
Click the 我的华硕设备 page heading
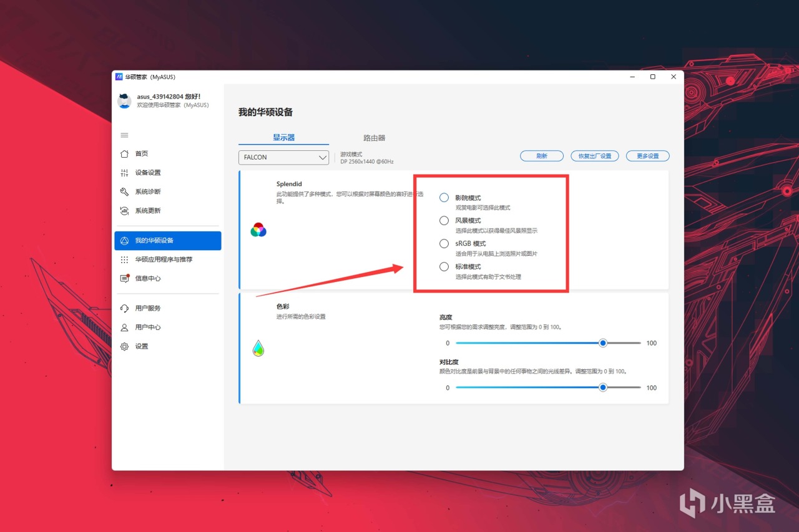[265, 112]
